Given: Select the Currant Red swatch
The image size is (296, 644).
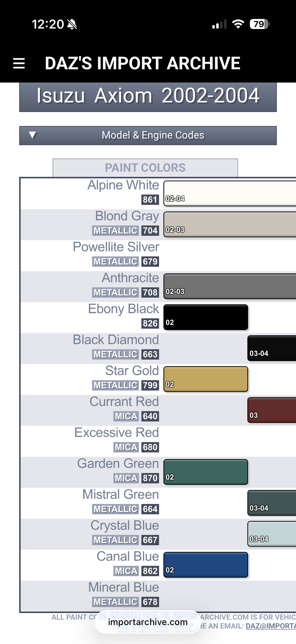Looking at the screenshot, I should point(272,410).
